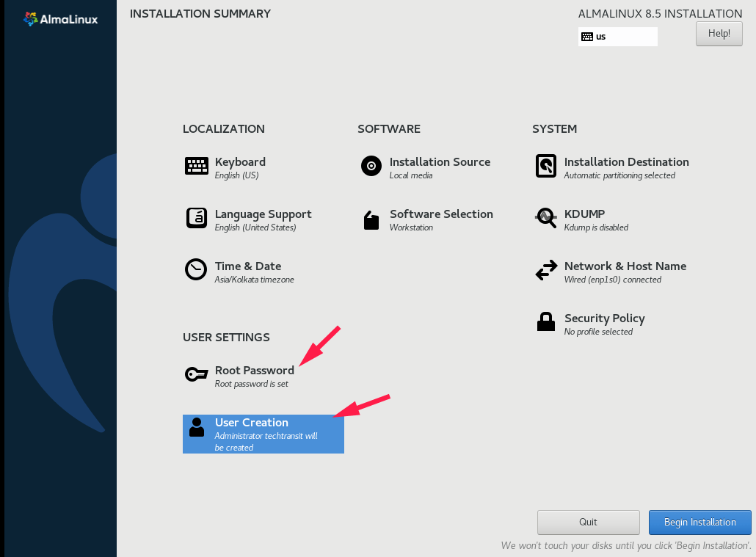
Task: Click 'Kdump is disabled' status text
Action: [x=596, y=227]
